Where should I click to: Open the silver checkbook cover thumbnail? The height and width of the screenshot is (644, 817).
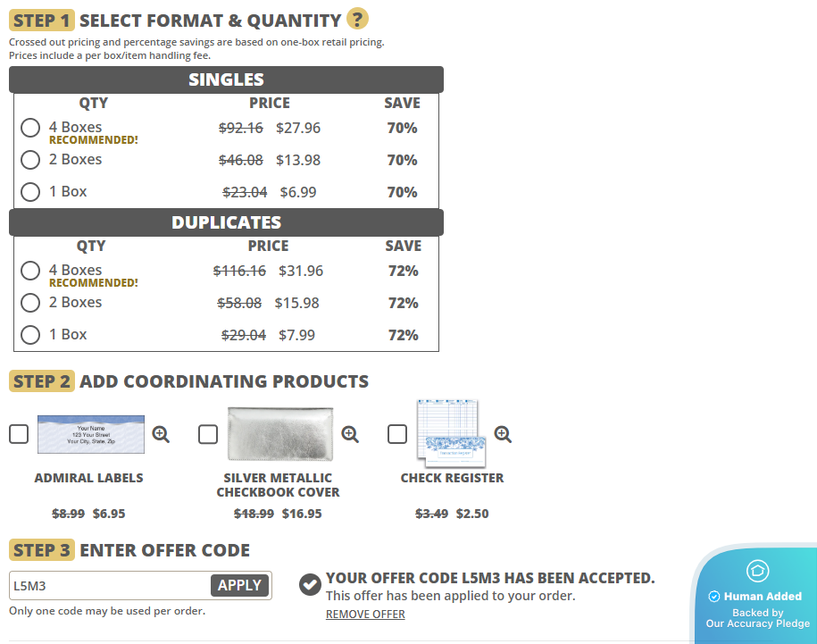(280, 434)
